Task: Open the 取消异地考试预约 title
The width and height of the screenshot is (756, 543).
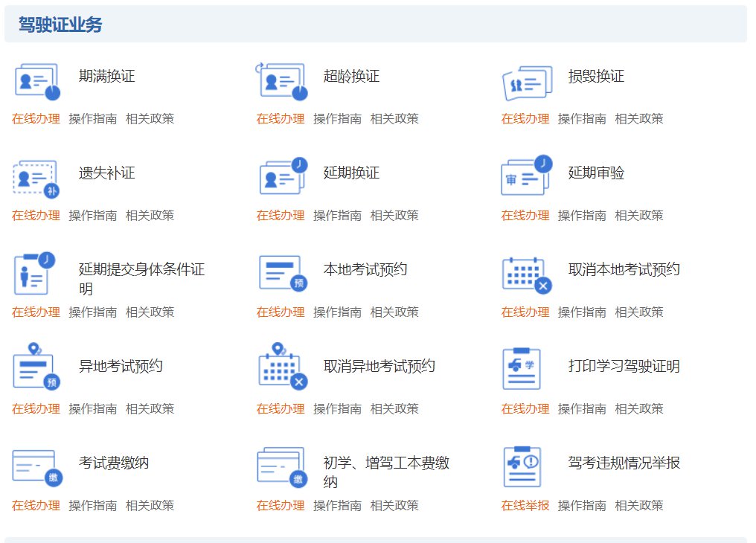Action: click(x=379, y=366)
